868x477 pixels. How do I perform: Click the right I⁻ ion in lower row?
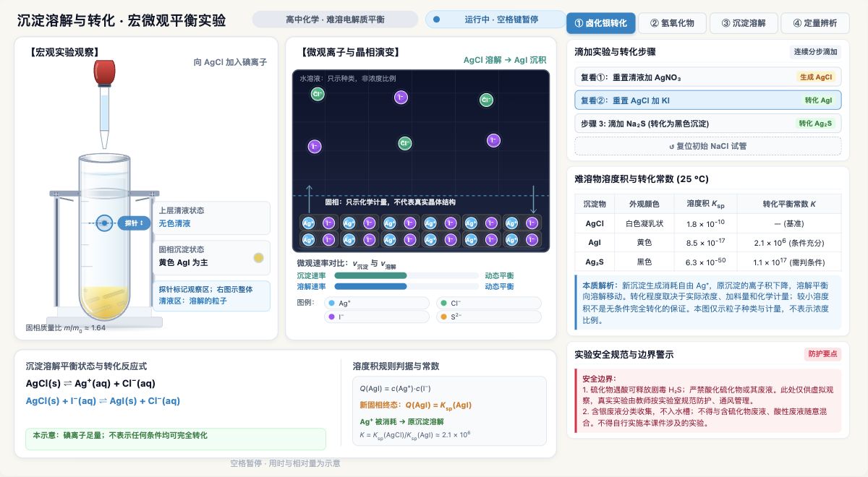[x=493, y=140]
